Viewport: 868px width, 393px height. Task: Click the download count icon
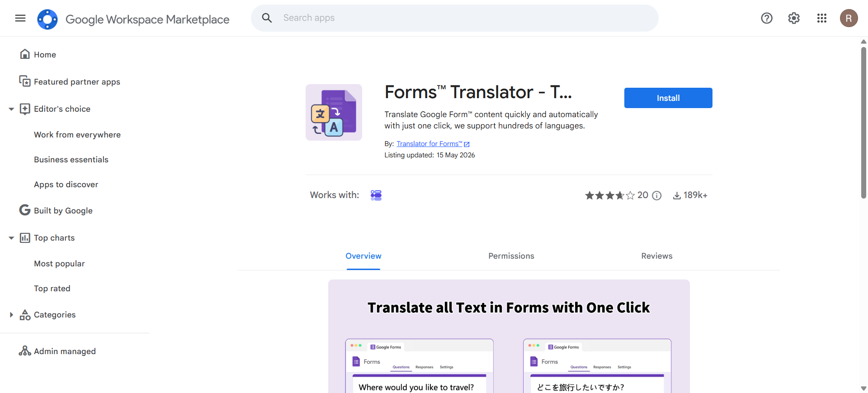[x=677, y=195]
